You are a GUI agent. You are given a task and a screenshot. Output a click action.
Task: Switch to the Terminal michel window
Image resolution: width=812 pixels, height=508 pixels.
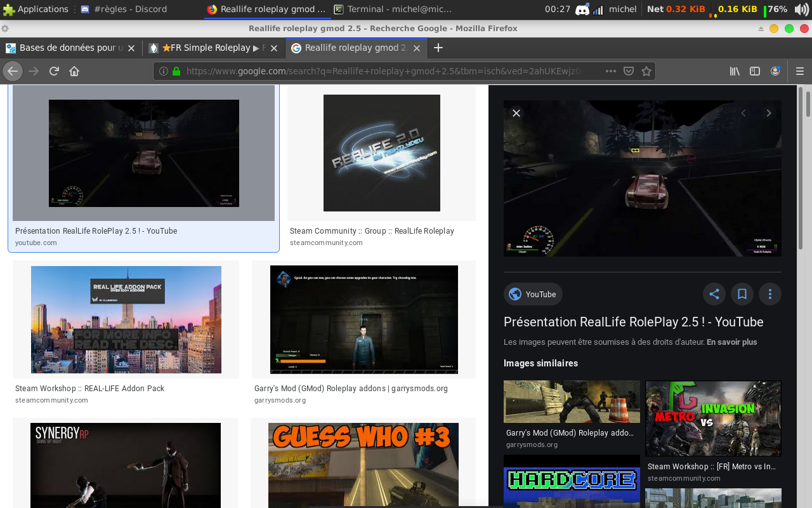tap(393, 10)
